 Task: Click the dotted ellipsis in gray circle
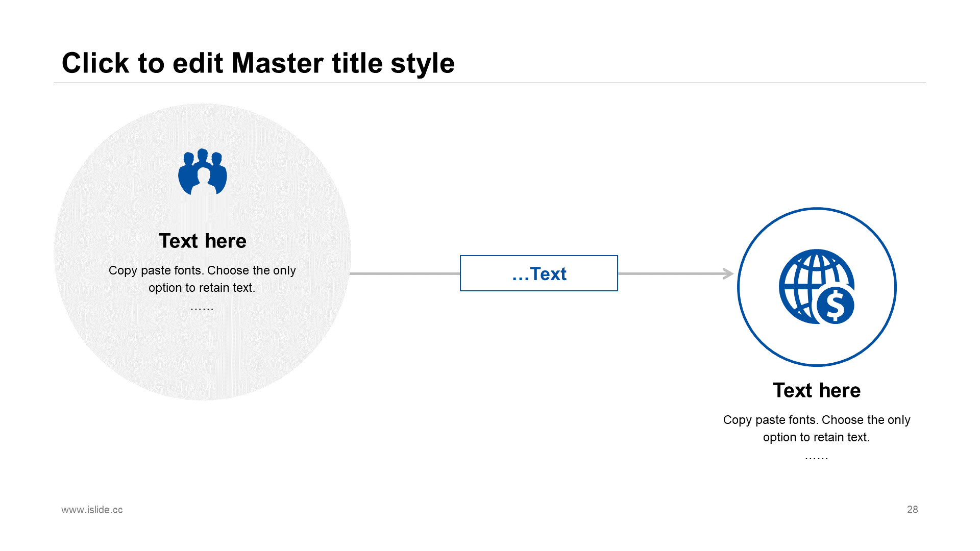point(202,308)
